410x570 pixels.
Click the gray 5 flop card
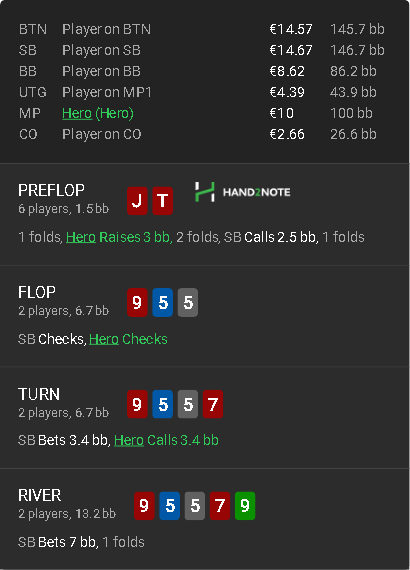[188, 302]
